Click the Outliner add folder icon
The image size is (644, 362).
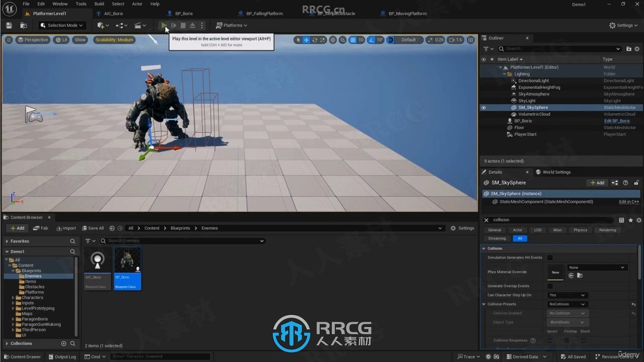point(629,49)
